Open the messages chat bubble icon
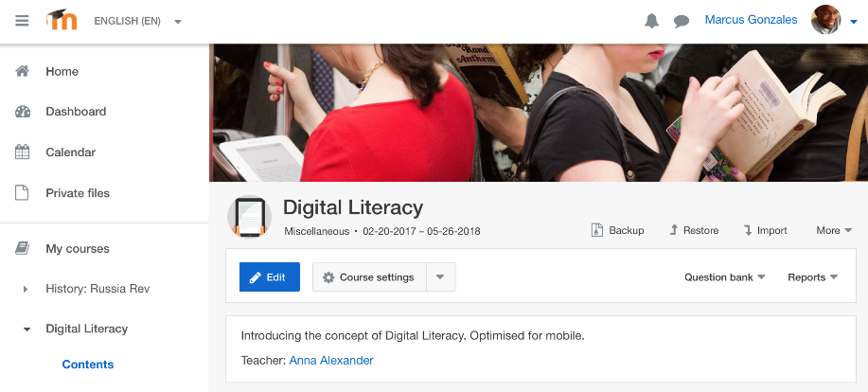 (682, 22)
